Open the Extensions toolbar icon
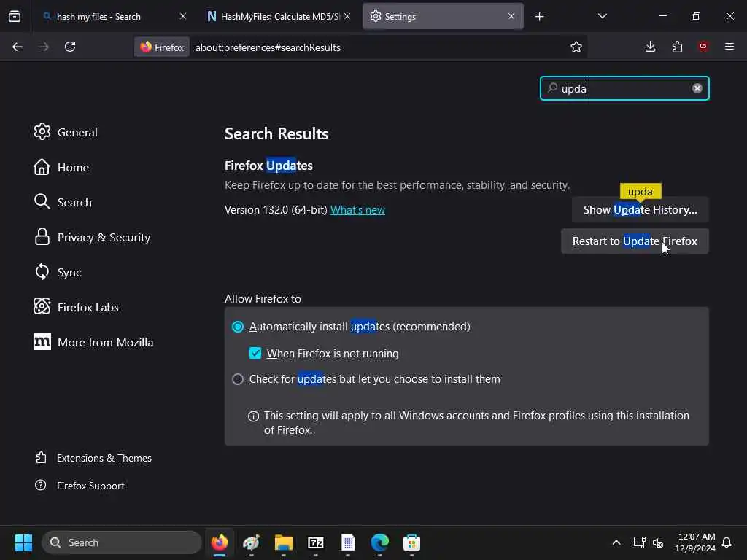 (x=677, y=47)
